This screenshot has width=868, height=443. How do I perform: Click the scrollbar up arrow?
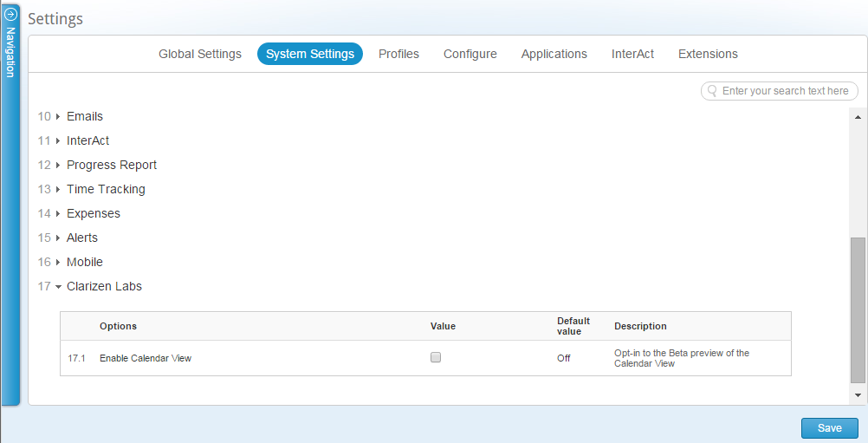[x=858, y=117]
